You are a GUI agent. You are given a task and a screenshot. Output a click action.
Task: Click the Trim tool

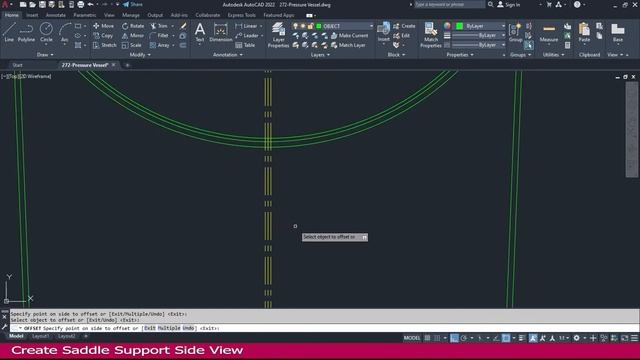click(x=159, y=26)
